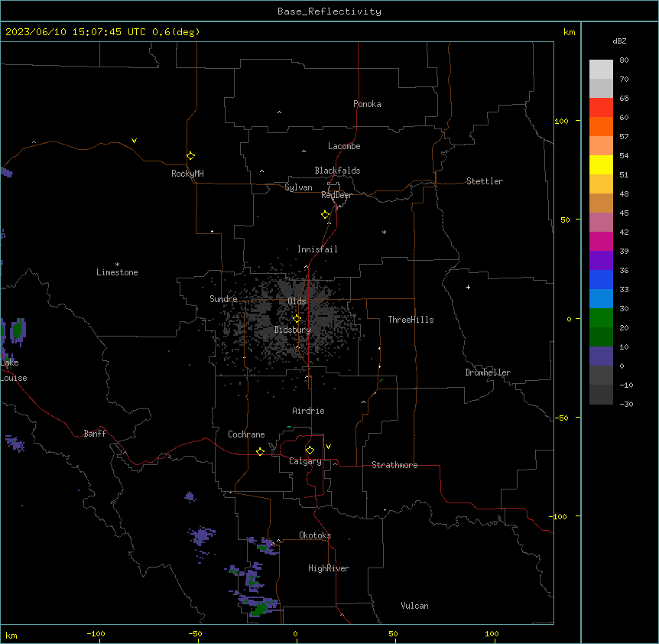Click the -100 tick on the right axis
This screenshot has height=644, width=659.
pyautogui.click(x=559, y=516)
